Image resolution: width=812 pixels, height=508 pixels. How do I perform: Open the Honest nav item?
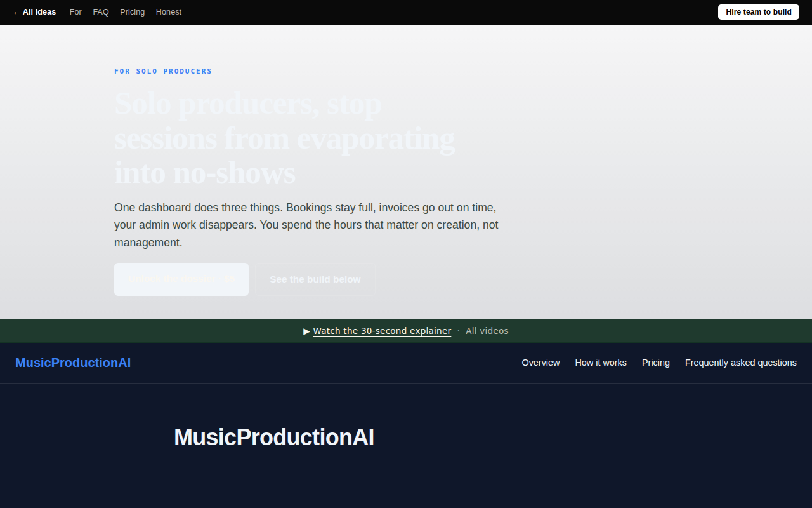click(x=169, y=12)
